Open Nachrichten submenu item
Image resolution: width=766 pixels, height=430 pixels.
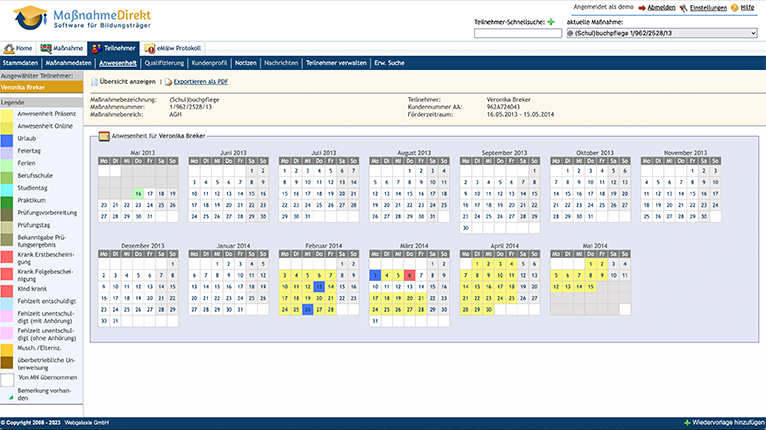coord(281,63)
